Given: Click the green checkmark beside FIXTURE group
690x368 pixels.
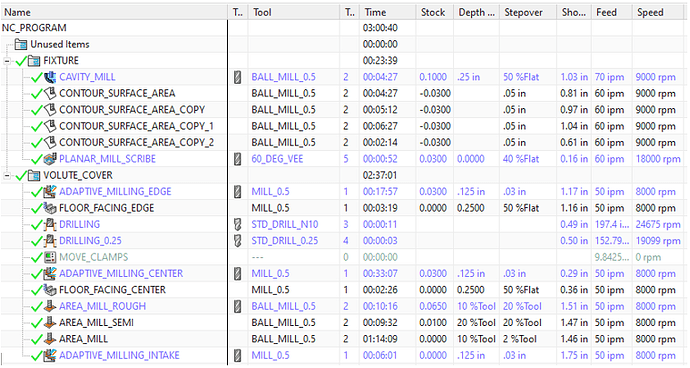Looking at the screenshot, I should click(21, 61).
